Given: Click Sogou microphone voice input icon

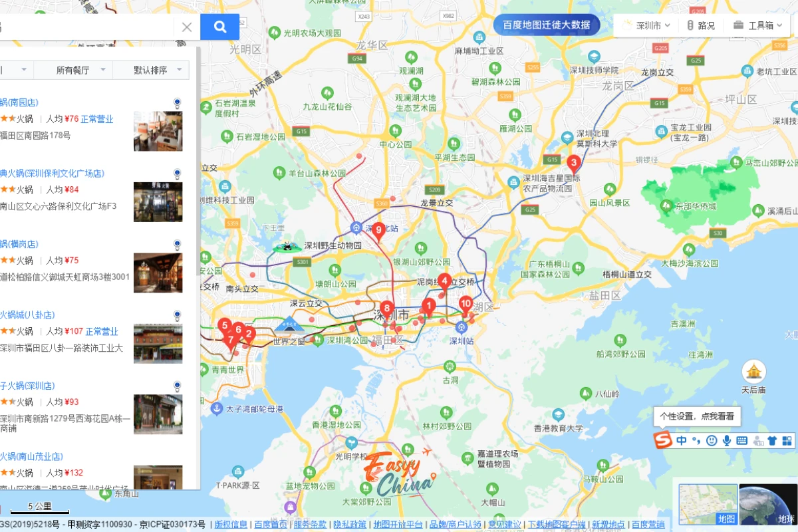Looking at the screenshot, I should pos(727,441).
